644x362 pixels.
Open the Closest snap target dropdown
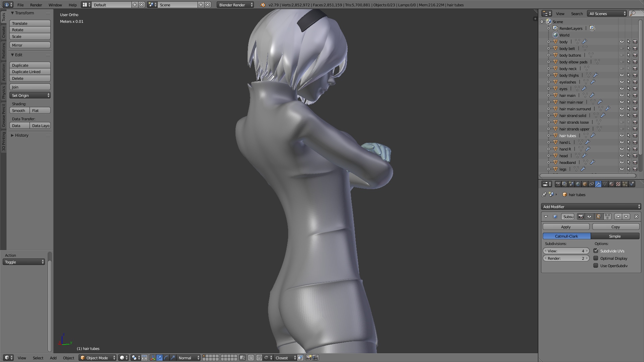point(285,358)
